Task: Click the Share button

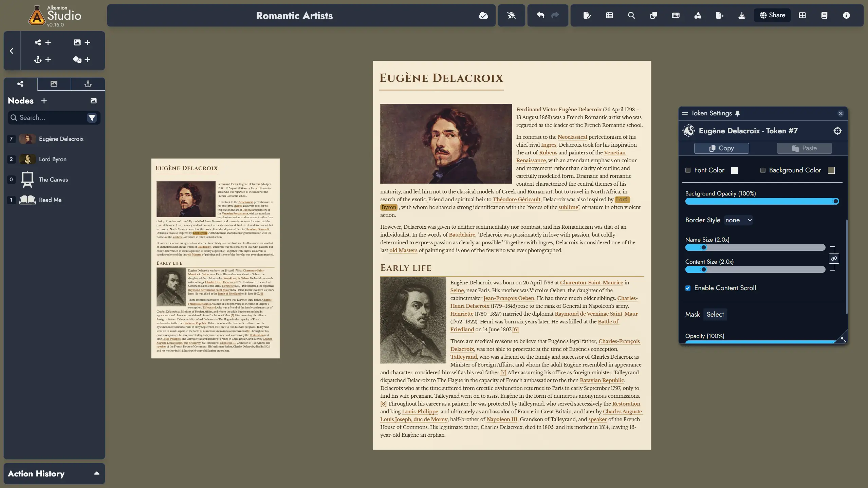Action: tap(772, 15)
